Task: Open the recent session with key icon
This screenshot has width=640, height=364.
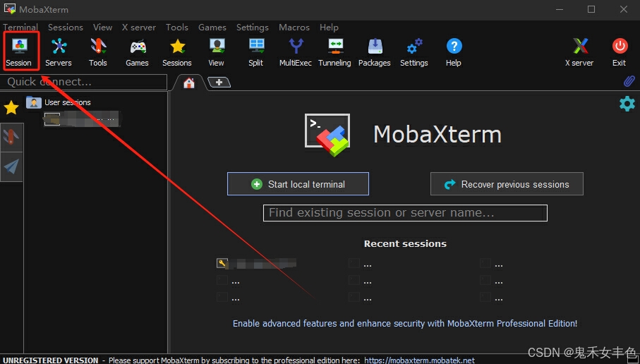Action: point(256,264)
